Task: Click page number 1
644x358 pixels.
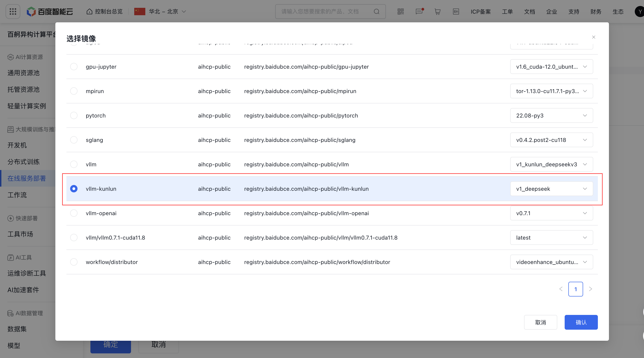Action: (575, 289)
